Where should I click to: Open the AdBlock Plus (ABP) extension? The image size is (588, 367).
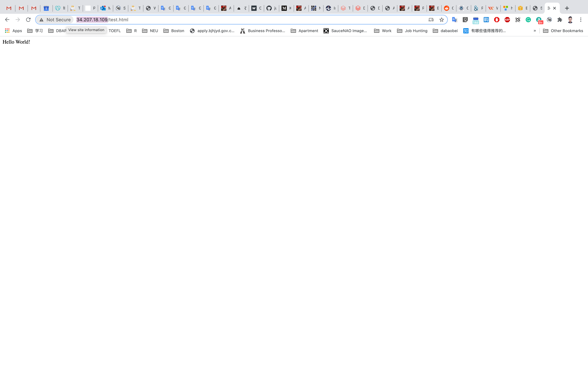coord(507,20)
